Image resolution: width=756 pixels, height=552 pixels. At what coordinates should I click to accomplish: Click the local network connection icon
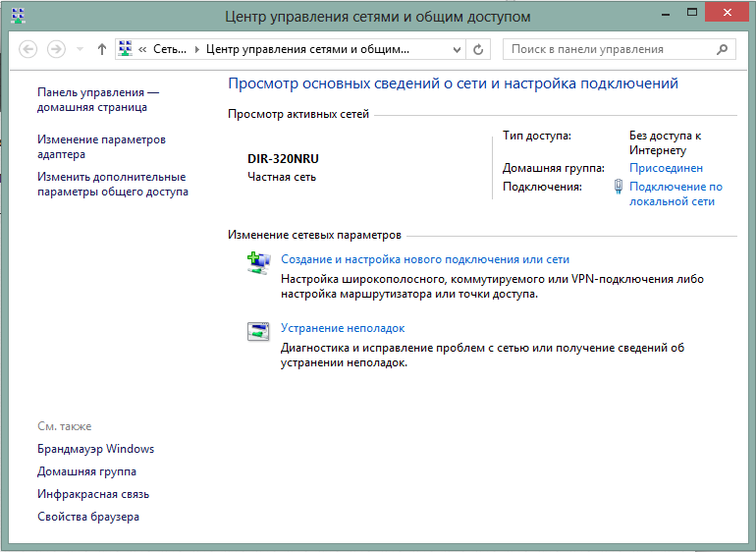618,187
